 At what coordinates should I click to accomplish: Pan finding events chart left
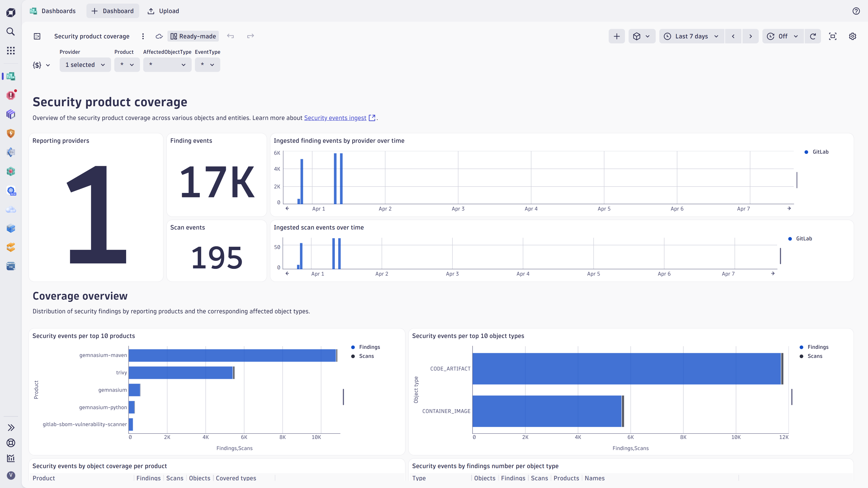pyautogui.click(x=287, y=209)
